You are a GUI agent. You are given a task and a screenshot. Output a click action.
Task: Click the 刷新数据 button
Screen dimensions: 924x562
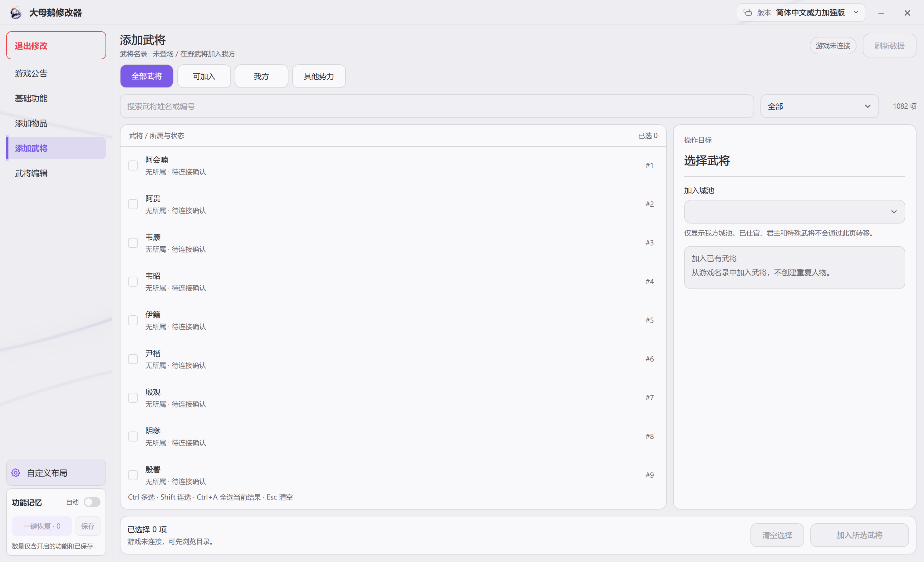pos(889,46)
